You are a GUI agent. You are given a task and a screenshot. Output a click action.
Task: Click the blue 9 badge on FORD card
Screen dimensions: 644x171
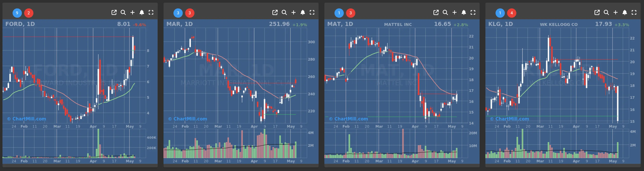pyautogui.click(x=17, y=13)
